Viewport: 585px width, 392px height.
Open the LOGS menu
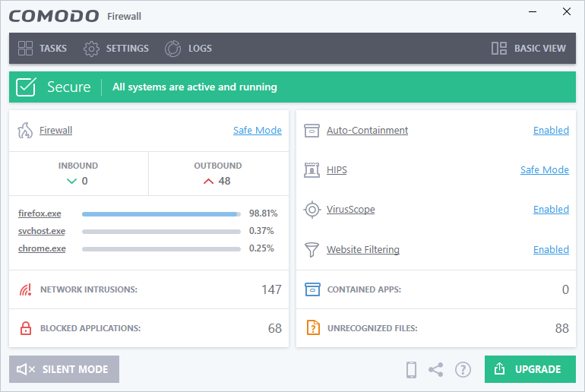click(188, 49)
